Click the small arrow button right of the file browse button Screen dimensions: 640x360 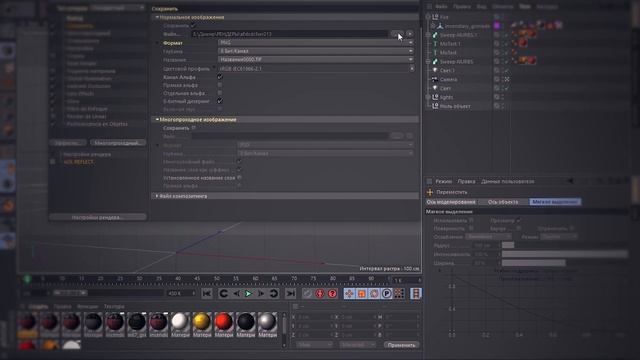click(409, 34)
